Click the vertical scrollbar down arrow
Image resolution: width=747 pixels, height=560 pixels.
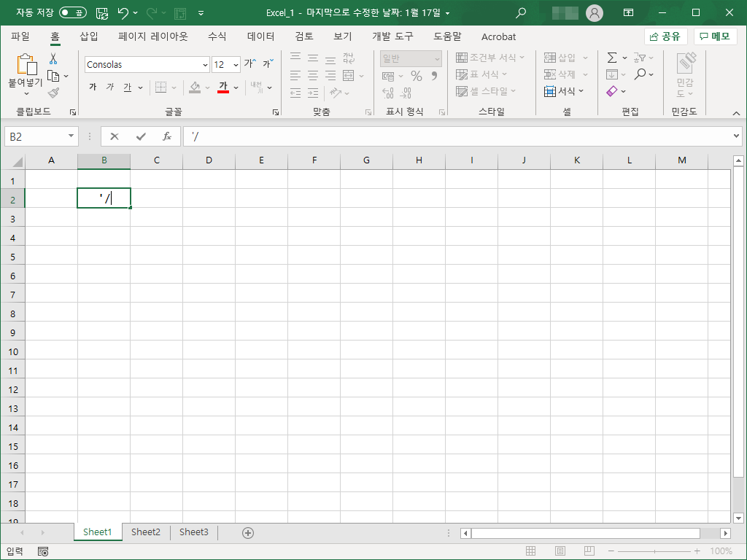(x=738, y=518)
